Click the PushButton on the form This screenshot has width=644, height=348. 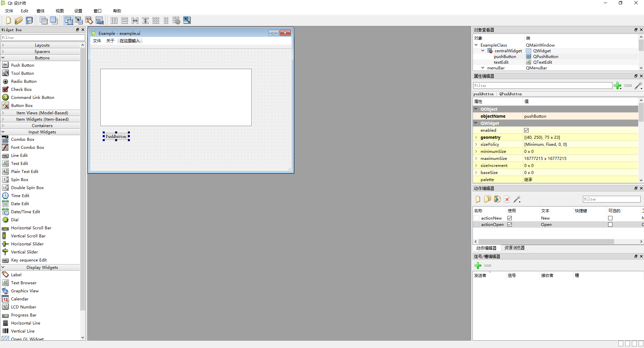(x=116, y=136)
